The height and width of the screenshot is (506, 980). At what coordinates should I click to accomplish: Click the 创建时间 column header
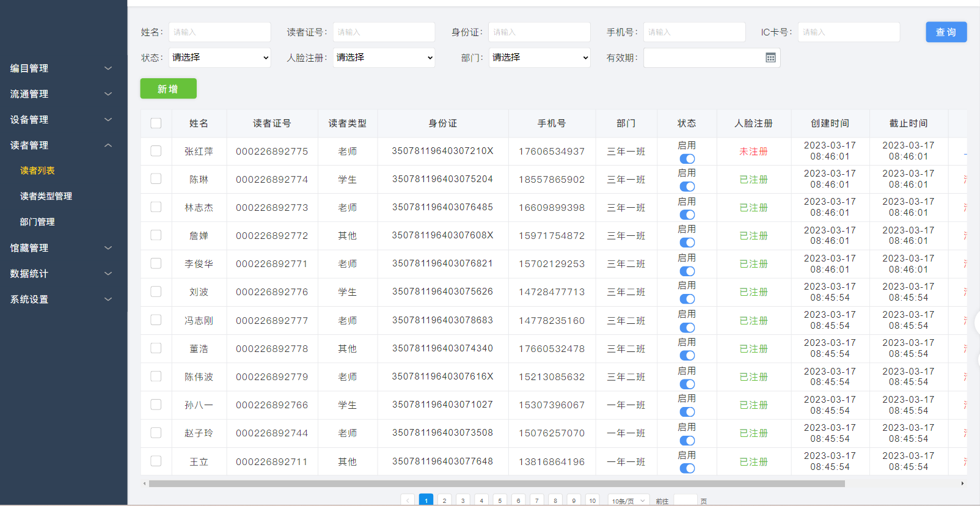[x=830, y=123]
